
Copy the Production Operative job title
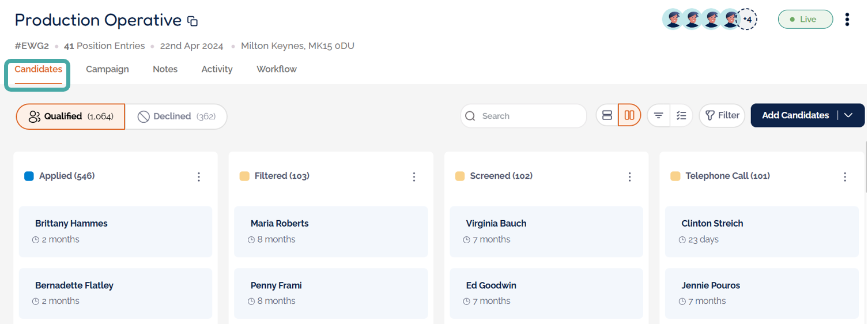tap(193, 21)
